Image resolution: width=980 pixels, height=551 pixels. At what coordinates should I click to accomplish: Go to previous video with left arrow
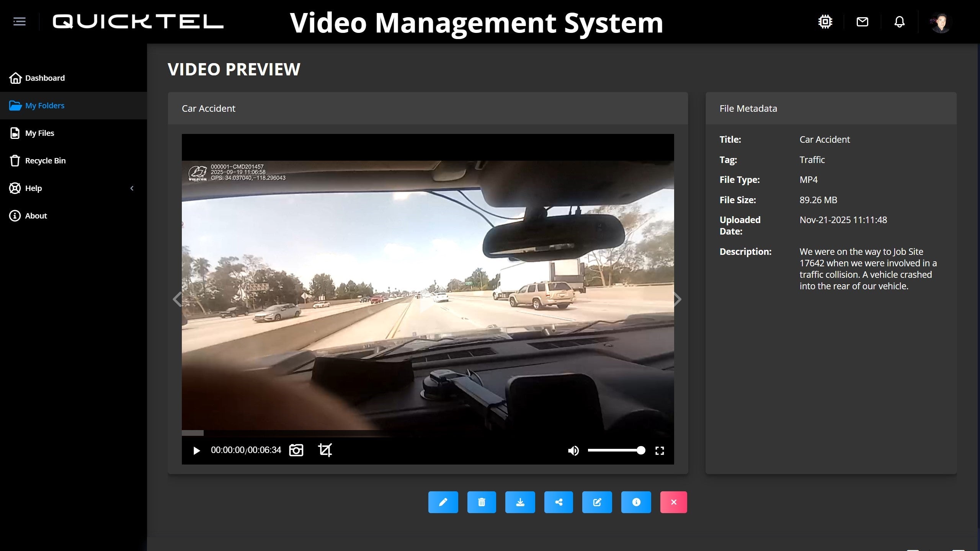[177, 299]
